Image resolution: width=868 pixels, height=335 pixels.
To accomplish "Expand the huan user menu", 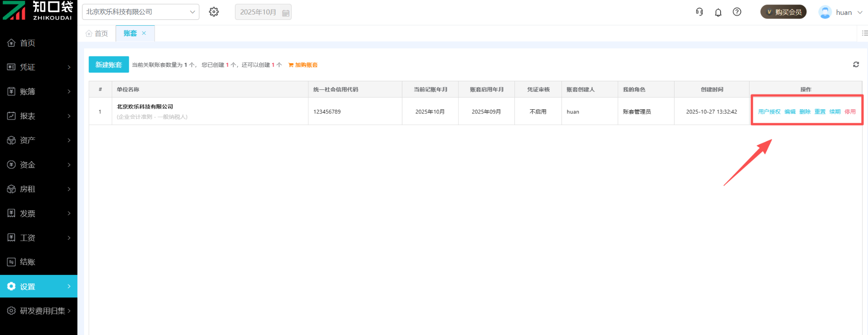I will [x=841, y=12].
